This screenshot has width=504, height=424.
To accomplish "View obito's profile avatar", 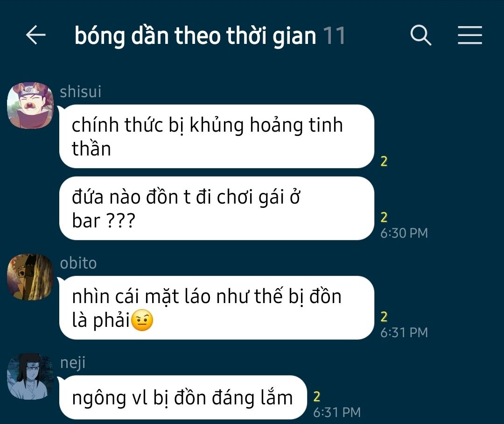I will [30, 277].
